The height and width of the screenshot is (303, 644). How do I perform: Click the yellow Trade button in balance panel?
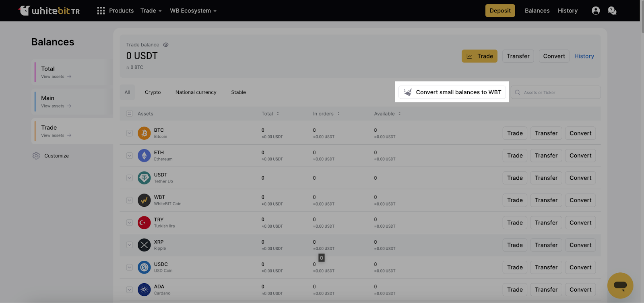(479, 56)
